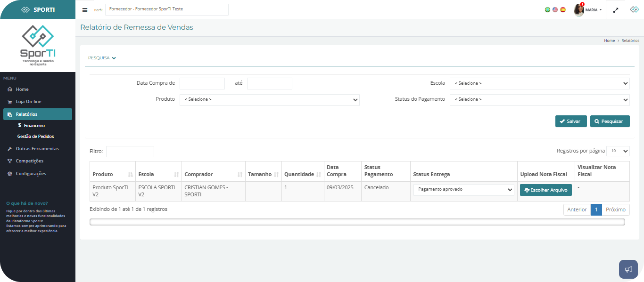This screenshot has width=644, height=282.
Task: Click the Filtro text input field
Action: (x=130, y=152)
